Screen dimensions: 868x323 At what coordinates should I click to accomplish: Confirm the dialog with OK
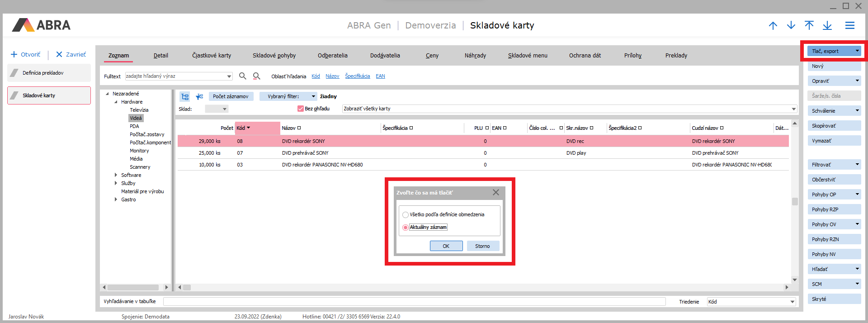click(446, 246)
